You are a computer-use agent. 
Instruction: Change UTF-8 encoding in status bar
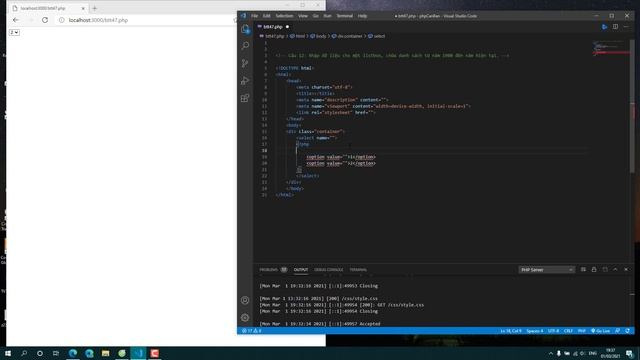click(x=553, y=331)
